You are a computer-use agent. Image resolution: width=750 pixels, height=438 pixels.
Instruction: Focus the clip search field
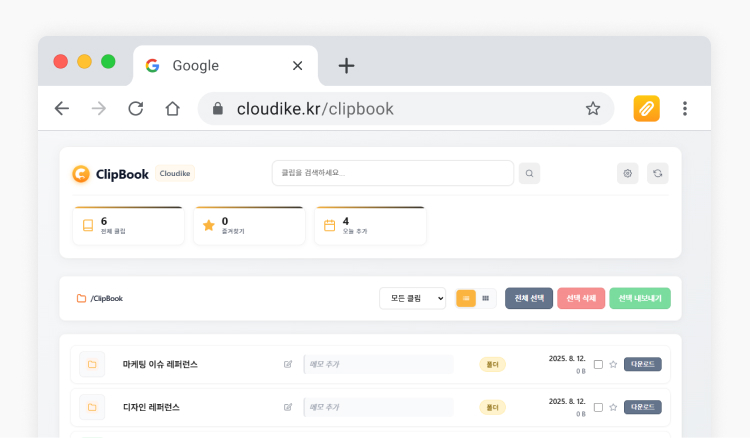393,173
